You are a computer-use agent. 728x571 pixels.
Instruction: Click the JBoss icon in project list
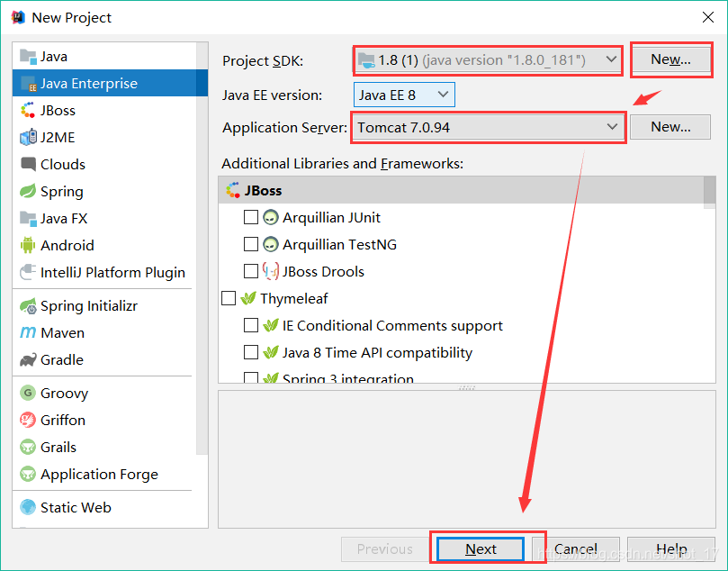coord(28,111)
